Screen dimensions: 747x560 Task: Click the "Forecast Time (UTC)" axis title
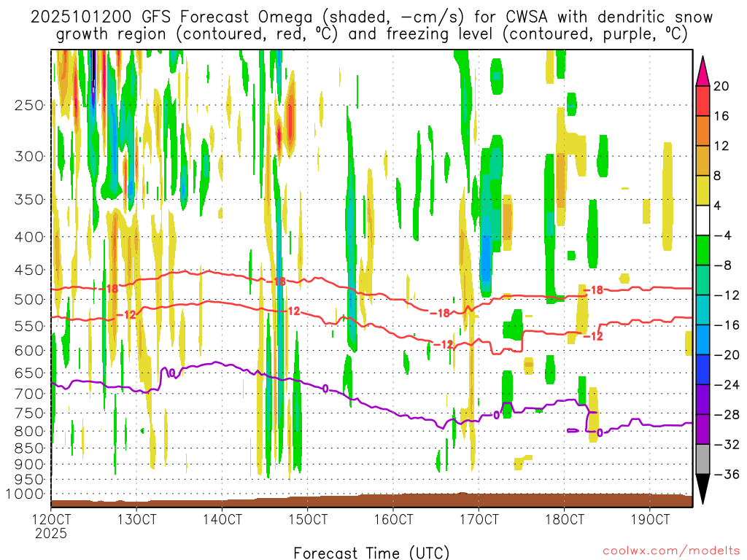(371, 553)
